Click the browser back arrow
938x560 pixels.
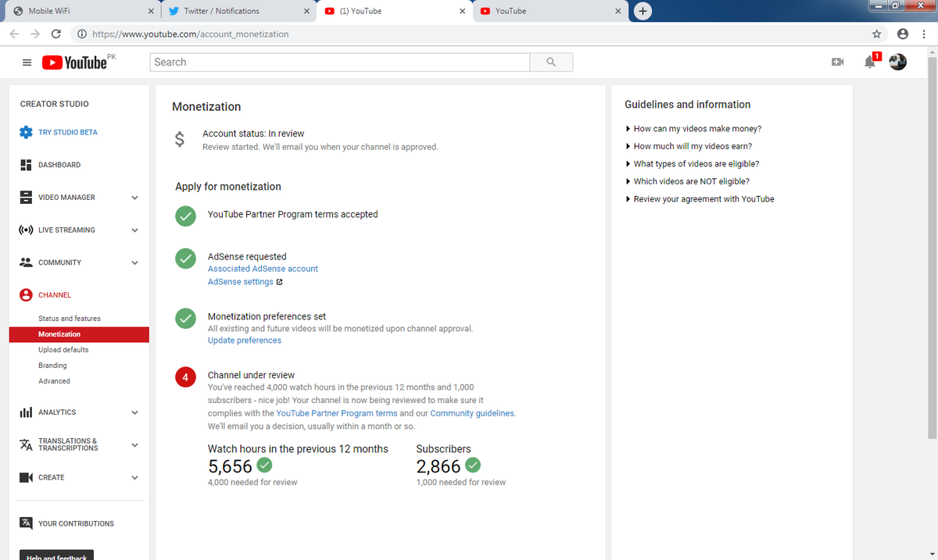15,34
